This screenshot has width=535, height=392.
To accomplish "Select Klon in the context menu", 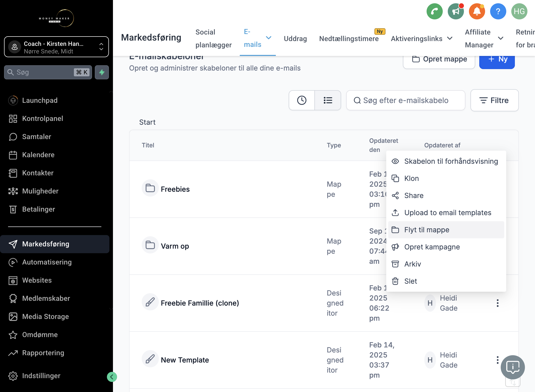I will point(446,178).
